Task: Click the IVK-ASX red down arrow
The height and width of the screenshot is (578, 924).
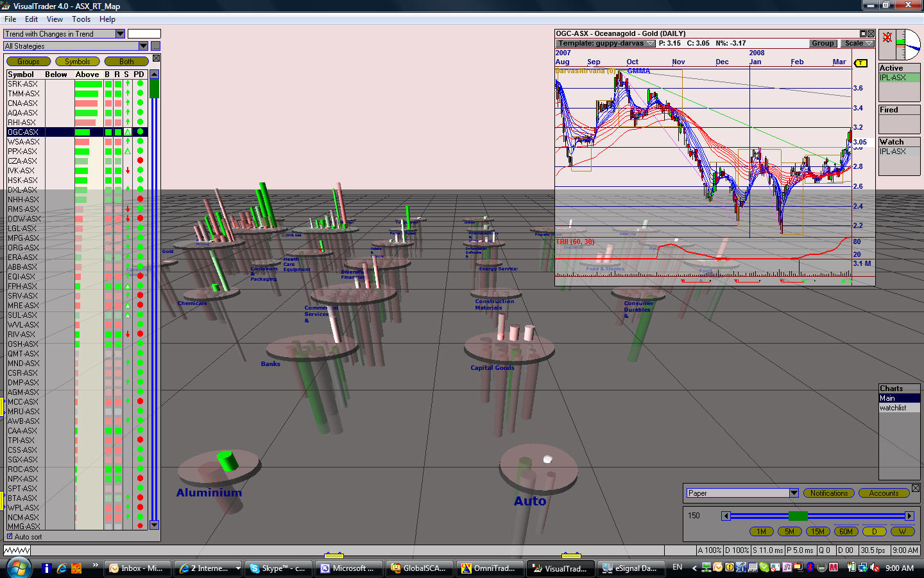Action: [x=128, y=170]
